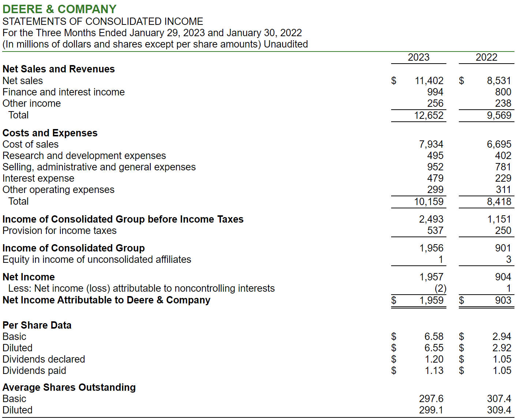Click Interest expense value 479
This screenshot has width=517, height=420.
pos(435,178)
